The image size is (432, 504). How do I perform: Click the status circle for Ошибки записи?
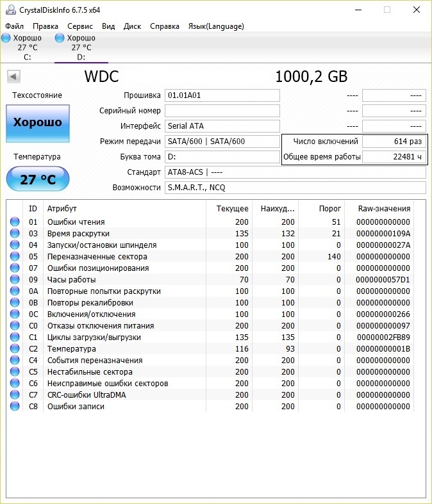15,406
